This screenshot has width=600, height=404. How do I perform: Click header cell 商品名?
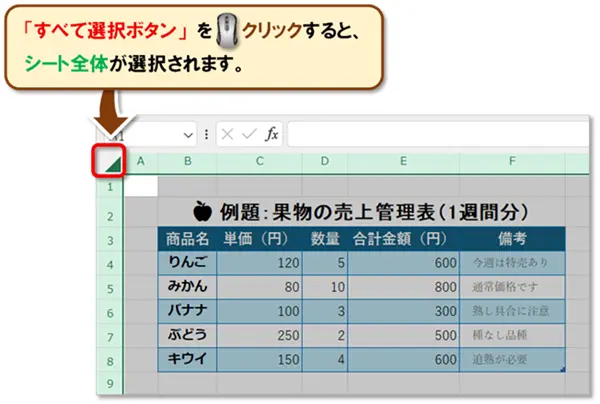188,239
